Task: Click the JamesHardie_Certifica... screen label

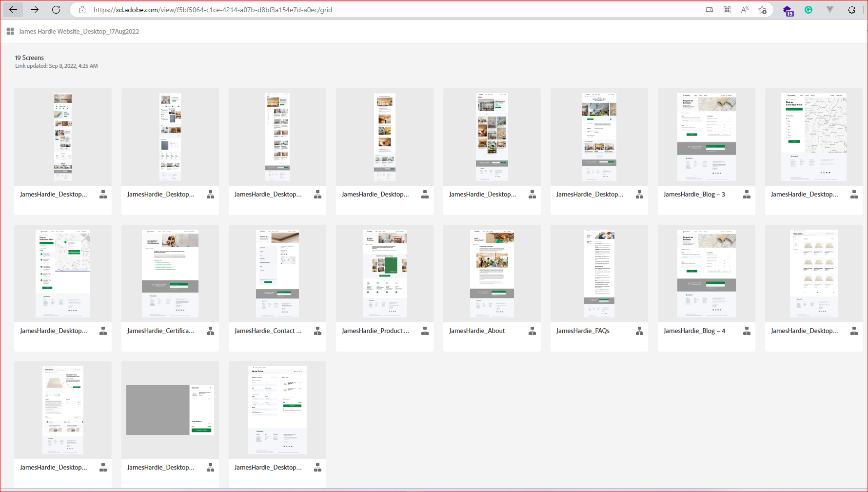Action: click(160, 331)
